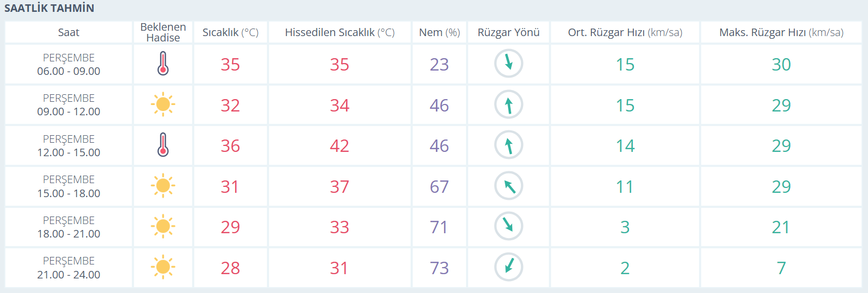Image resolution: width=868 pixels, height=293 pixels.
Task: Click the thermometer icon for 06.00 - 09.00
Action: 163,64
